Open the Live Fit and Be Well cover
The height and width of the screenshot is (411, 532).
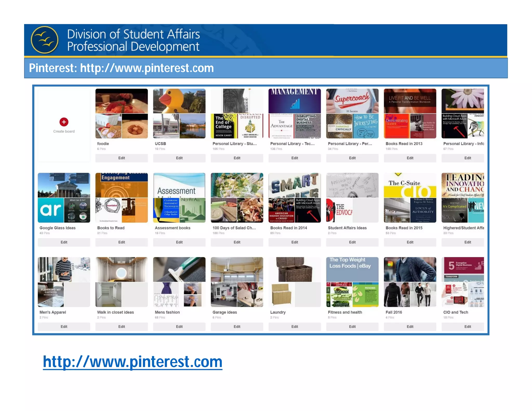[x=410, y=101]
